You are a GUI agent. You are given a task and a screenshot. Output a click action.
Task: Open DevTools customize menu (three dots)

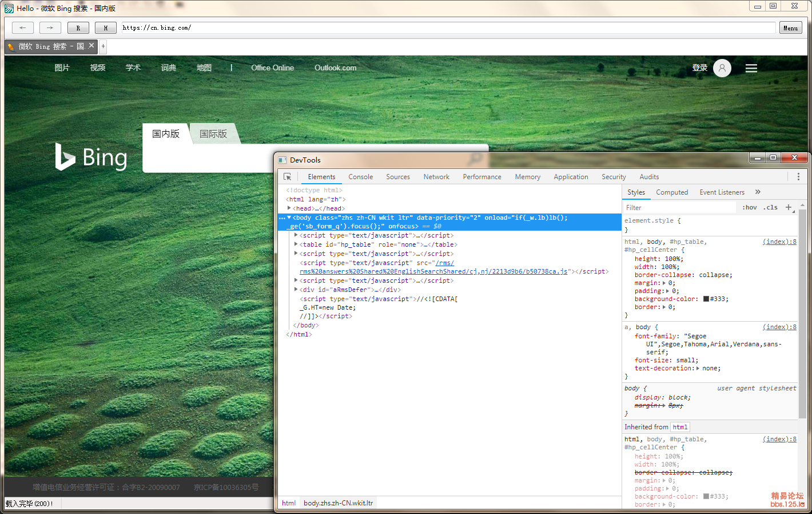point(798,177)
